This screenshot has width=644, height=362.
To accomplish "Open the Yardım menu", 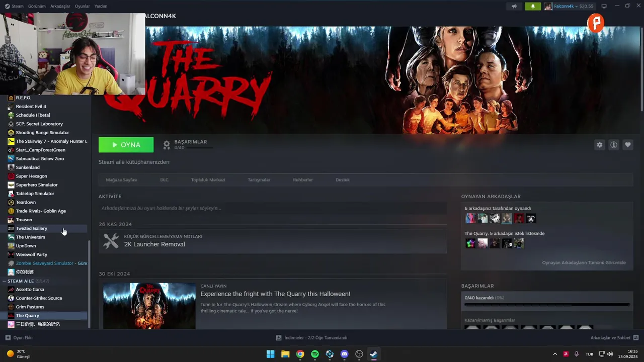I will [101, 6].
